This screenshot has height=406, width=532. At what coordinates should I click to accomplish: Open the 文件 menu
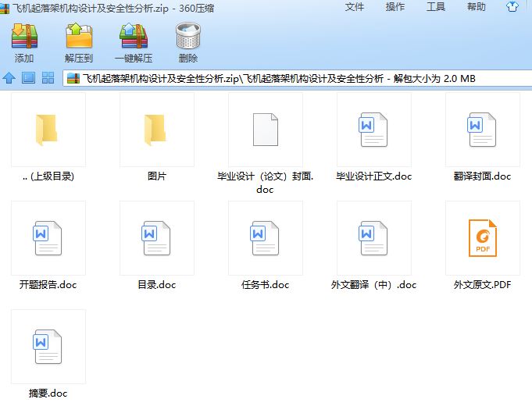[x=355, y=7]
